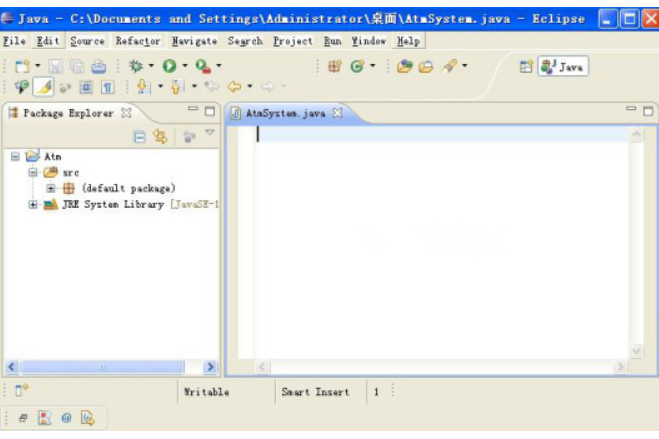The width and height of the screenshot is (659, 439).
Task: Open the Source menu
Action: click(87, 41)
